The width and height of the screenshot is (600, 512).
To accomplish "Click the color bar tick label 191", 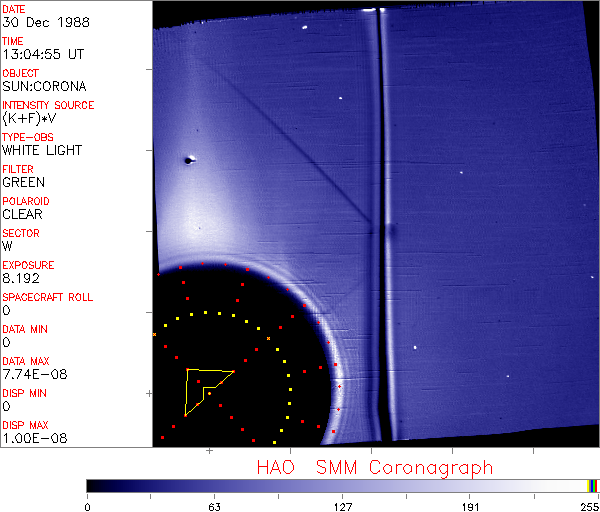I will point(470,507).
